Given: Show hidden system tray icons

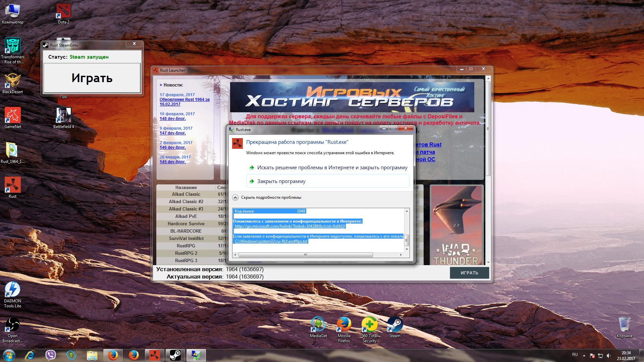Looking at the screenshot, I should [584, 356].
